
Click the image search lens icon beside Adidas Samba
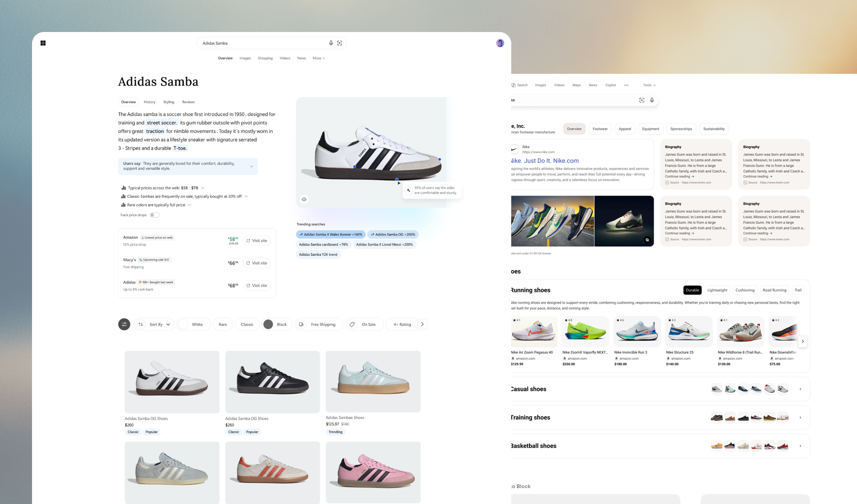point(340,43)
